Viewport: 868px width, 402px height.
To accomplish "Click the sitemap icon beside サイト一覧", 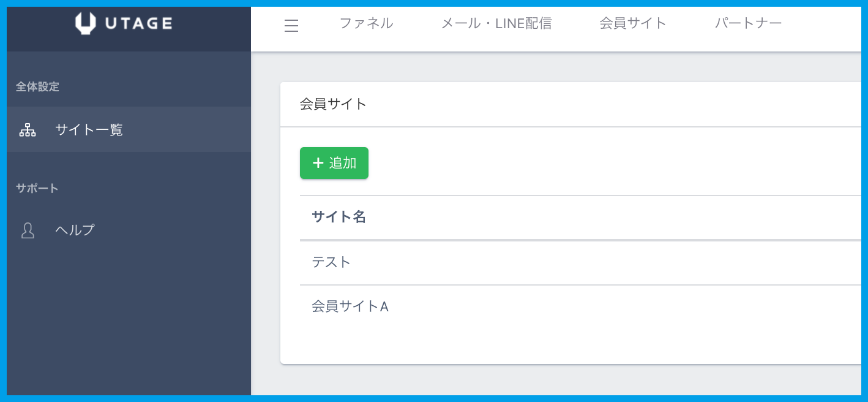I will (x=28, y=130).
